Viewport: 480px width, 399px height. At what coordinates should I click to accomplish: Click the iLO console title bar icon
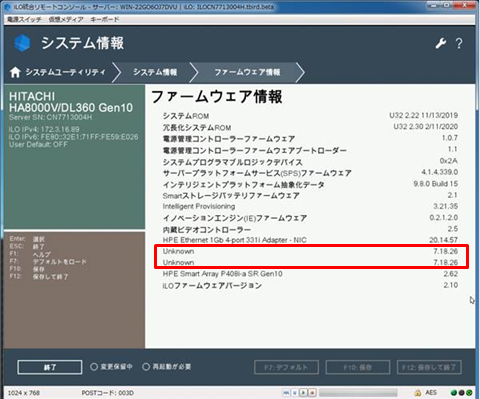(8, 6)
